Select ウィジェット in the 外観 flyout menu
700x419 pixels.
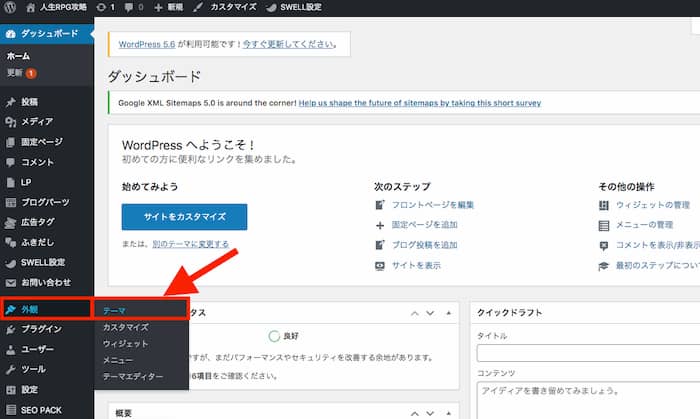click(125, 344)
